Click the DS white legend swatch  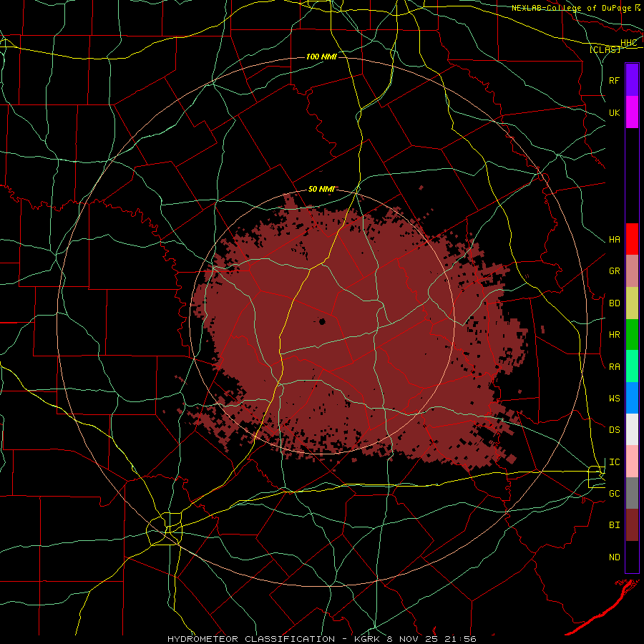click(632, 429)
